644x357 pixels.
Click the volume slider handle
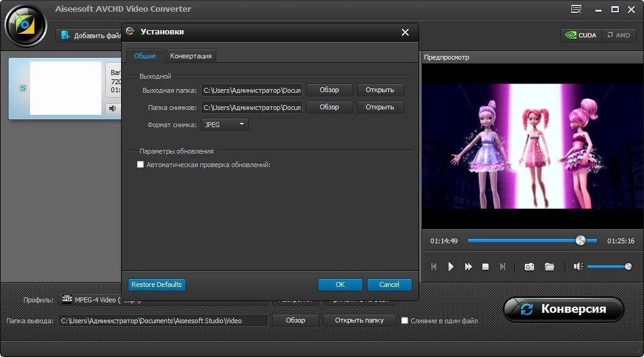click(628, 267)
